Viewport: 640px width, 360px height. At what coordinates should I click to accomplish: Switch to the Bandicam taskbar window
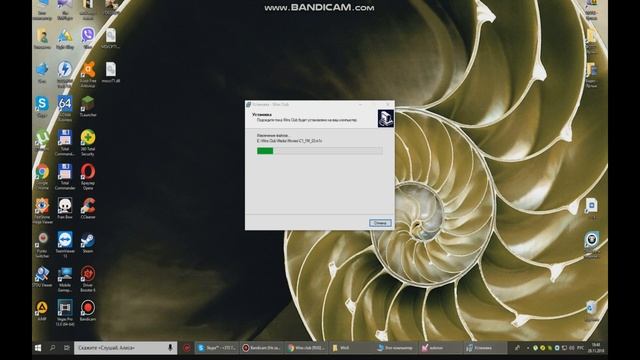[262, 348]
